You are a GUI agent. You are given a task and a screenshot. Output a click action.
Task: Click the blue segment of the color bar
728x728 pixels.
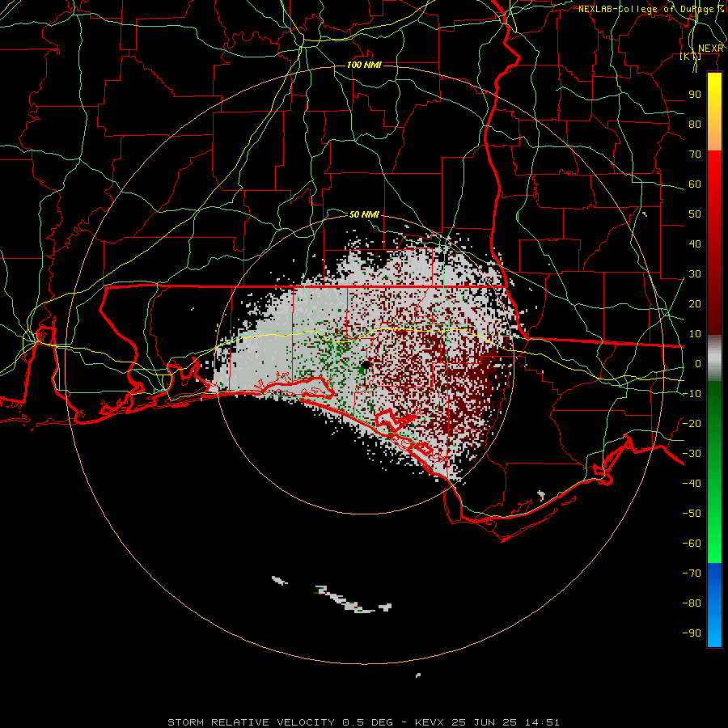[x=714, y=605]
